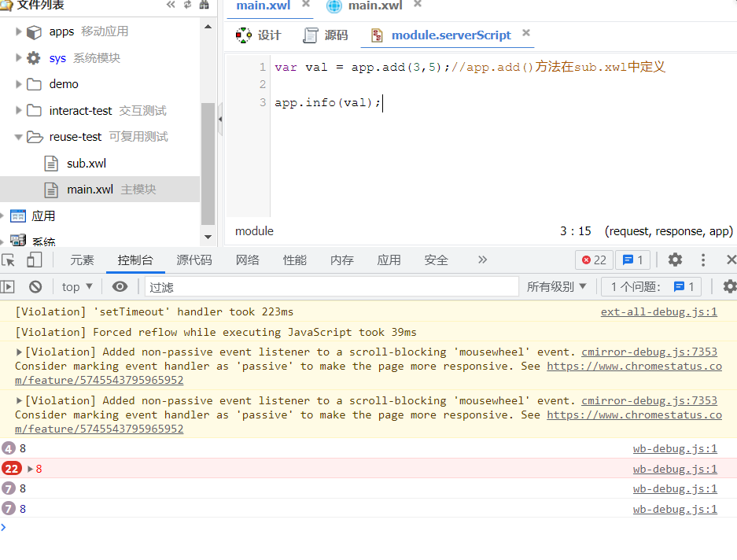Open console settings gear
737x560 pixels.
pos(729,287)
